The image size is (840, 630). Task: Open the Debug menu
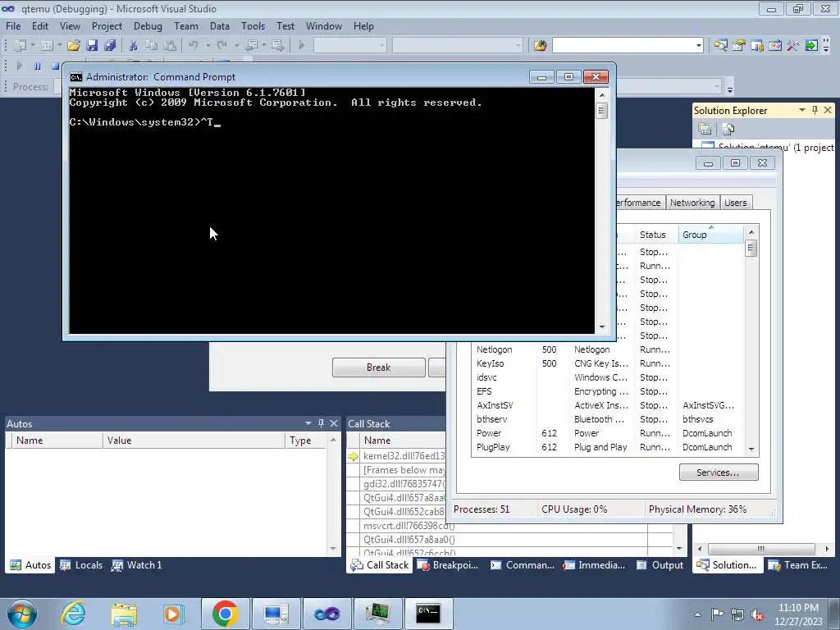(148, 26)
